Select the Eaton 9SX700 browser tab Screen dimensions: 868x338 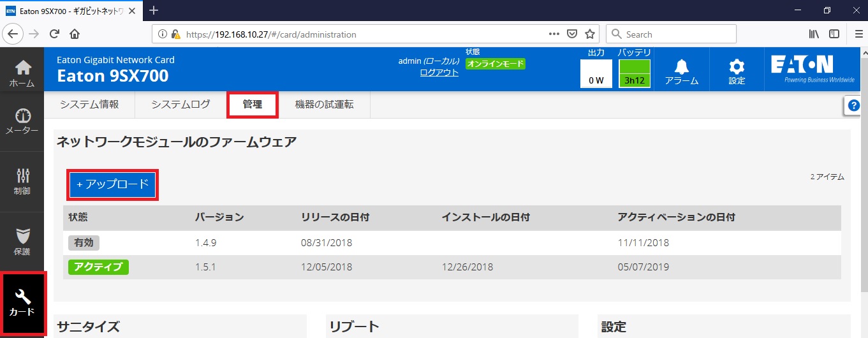(71, 11)
